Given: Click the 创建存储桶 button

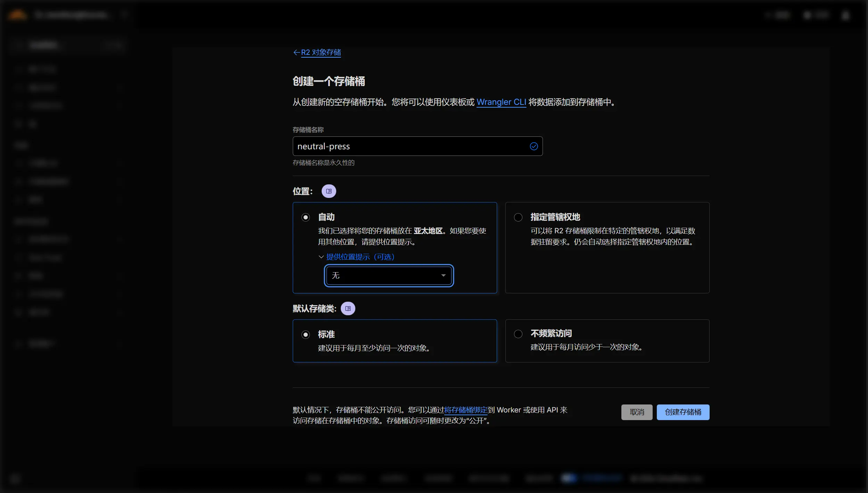Looking at the screenshot, I should [683, 412].
